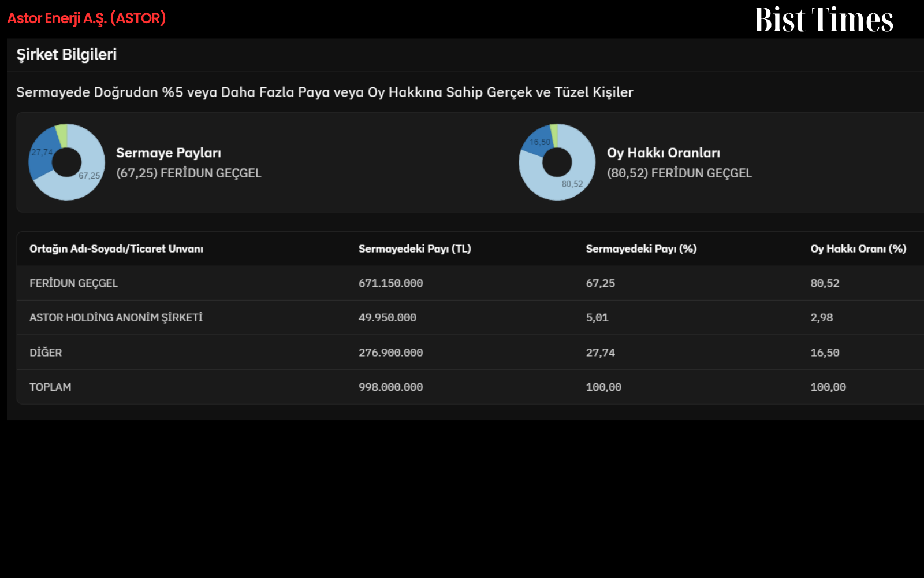Select the ASTOR HOLDİNG ANONİM ŞİRKETİ row name
This screenshot has height=578, width=924.
click(x=116, y=317)
